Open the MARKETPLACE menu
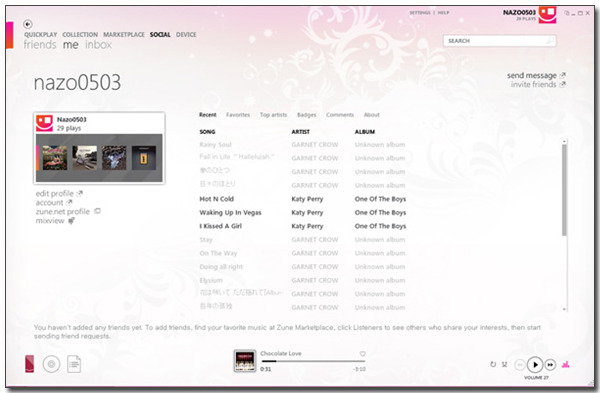The height and width of the screenshot is (393, 600). click(124, 34)
